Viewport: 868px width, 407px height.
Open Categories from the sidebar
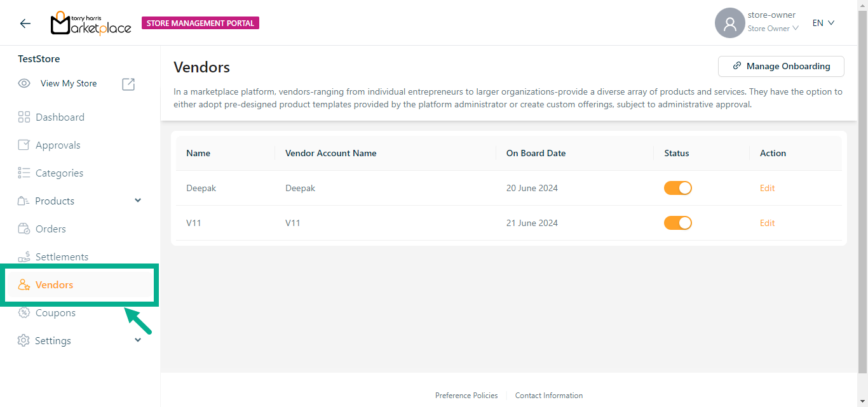pyautogui.click(x=59, y=173)
